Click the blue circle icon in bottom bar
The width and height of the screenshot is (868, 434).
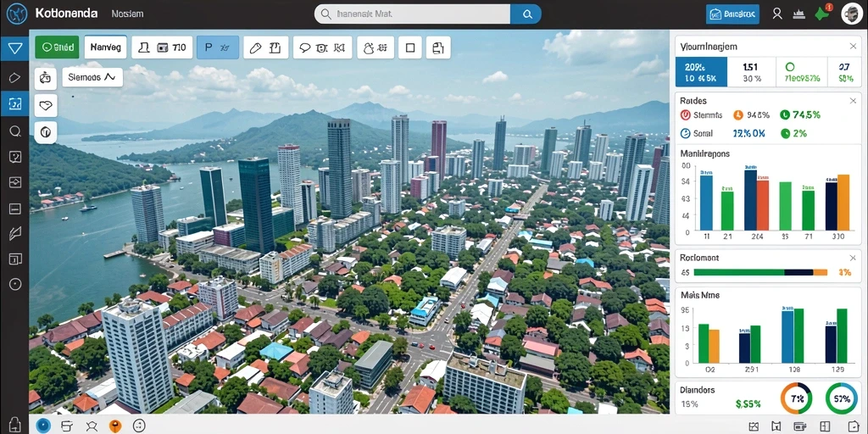pos(43,426)
